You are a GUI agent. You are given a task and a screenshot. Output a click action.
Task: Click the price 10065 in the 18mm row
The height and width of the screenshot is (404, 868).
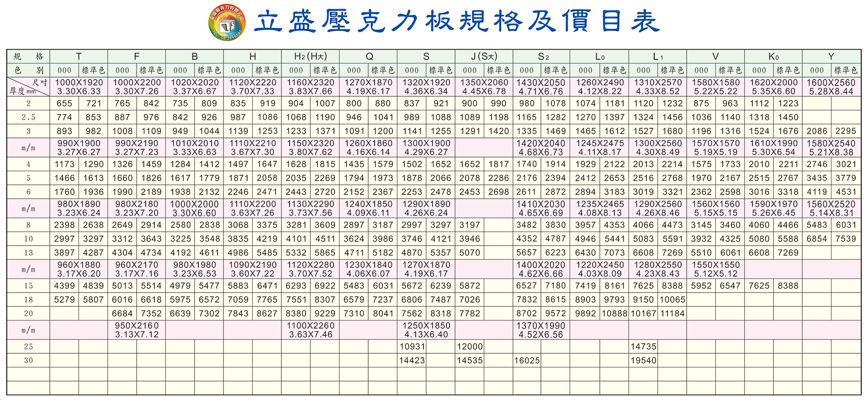coord(672,300)
